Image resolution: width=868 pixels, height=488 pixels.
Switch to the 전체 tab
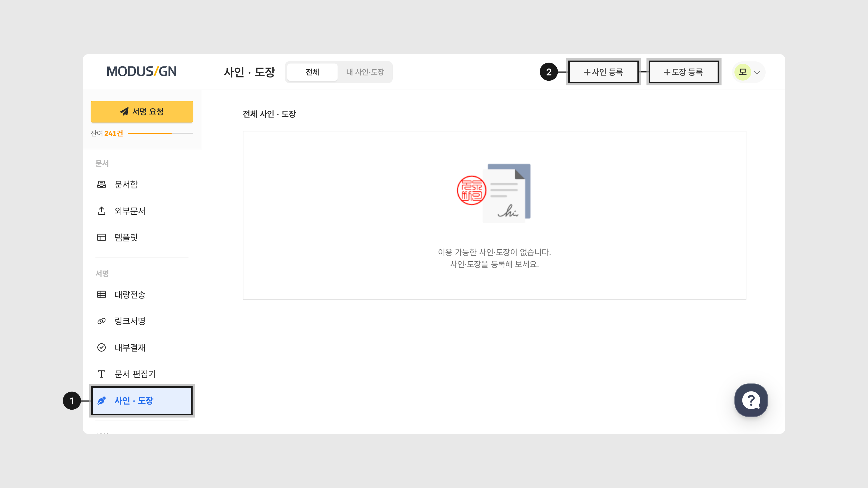(x=312, y=72)
